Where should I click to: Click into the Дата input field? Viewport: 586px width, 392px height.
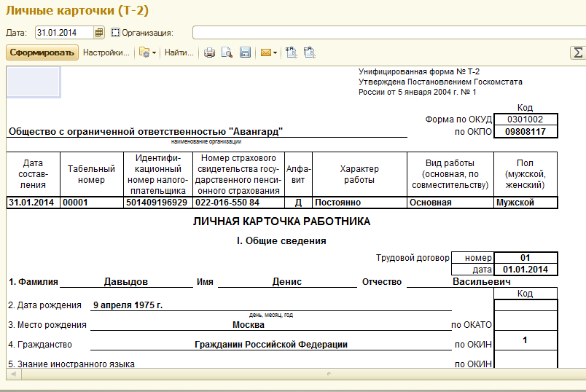(x=64, y=33)
